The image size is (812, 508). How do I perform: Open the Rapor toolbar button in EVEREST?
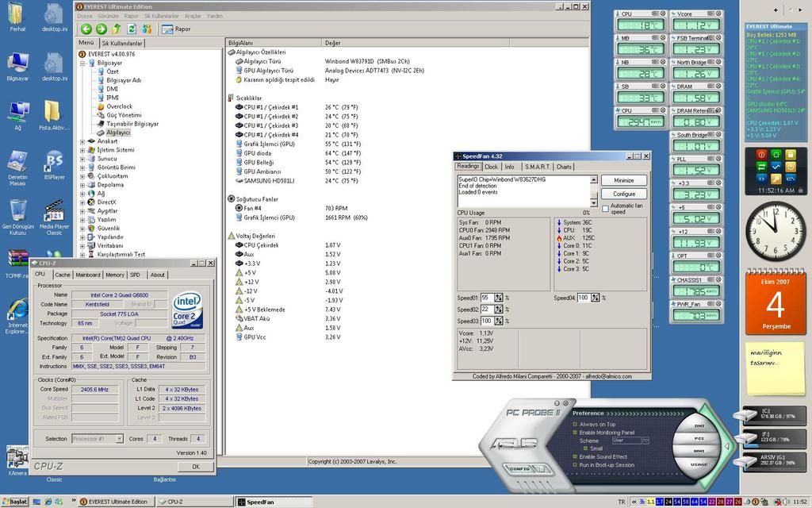point(176,29)
